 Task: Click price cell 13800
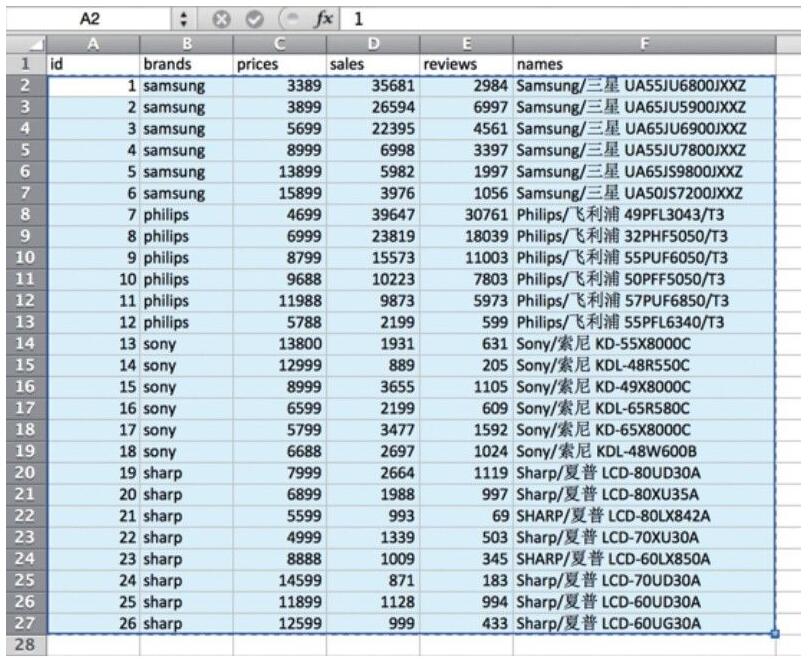coord(280,344)
